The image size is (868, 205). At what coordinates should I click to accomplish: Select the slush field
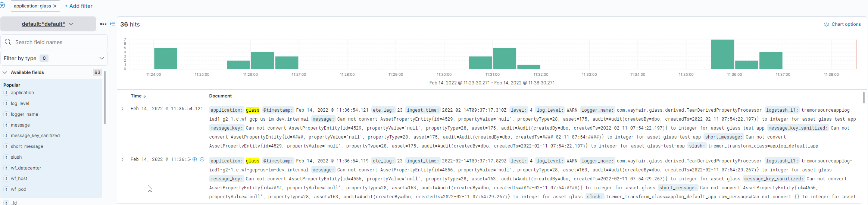(16, 157)
